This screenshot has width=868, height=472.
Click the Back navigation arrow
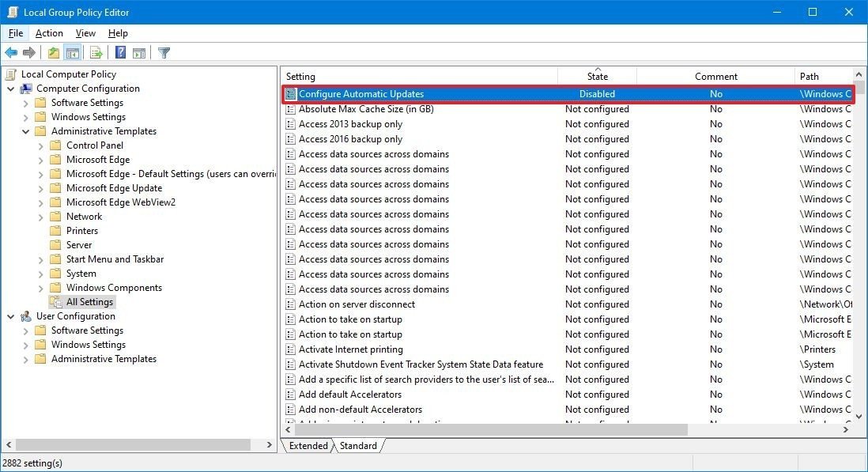[x=11, y=52]
